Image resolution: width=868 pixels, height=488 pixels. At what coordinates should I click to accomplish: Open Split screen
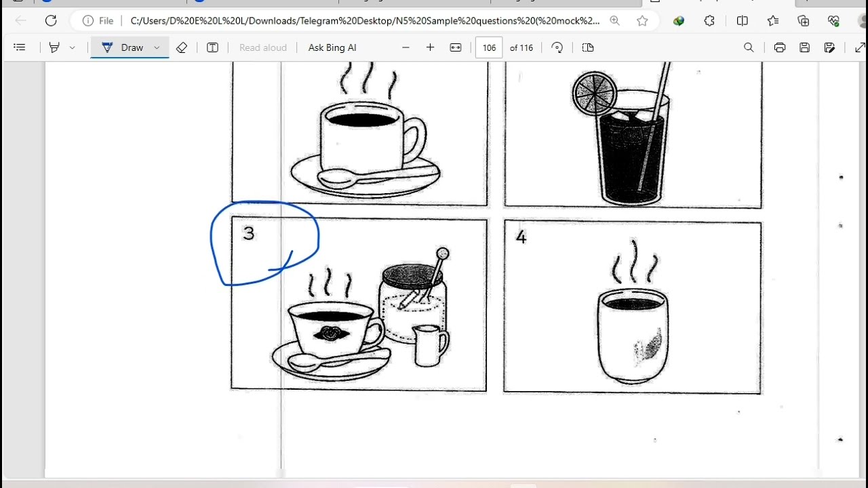[743, 20]
